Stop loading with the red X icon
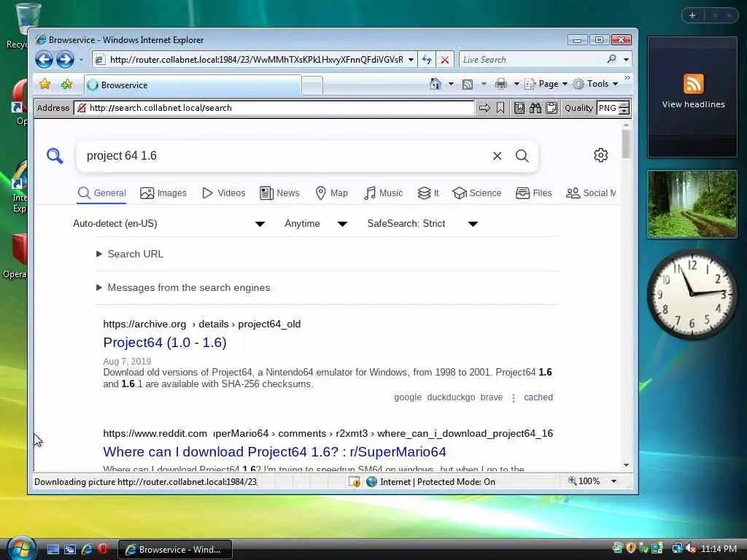747x560 pixels. [444, 60]
